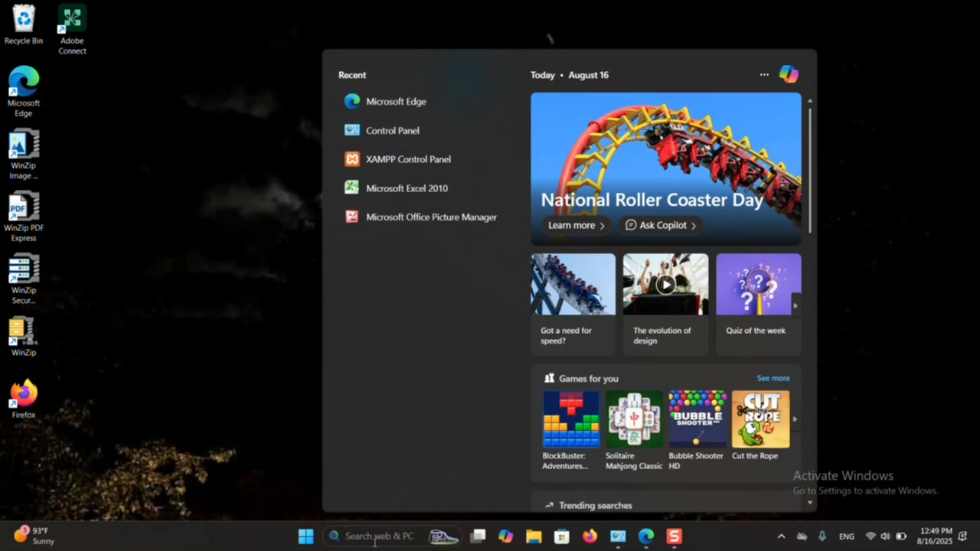Open Microsoft Edge on the taskbar
This screenshot has height=551, width=980.
[x=646, y=536]
